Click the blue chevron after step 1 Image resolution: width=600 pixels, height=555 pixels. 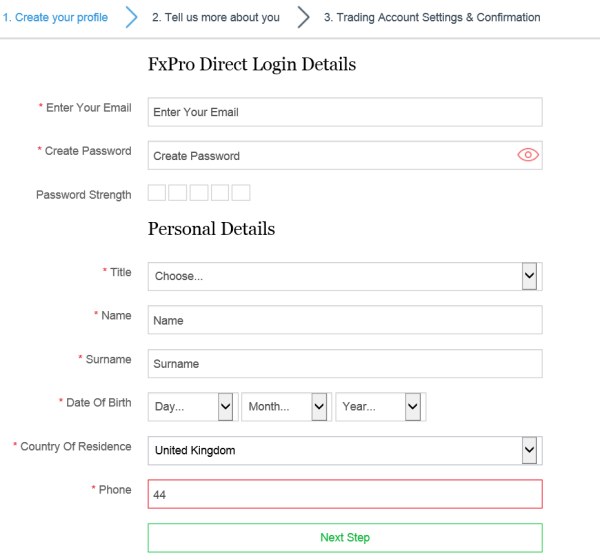131,18
